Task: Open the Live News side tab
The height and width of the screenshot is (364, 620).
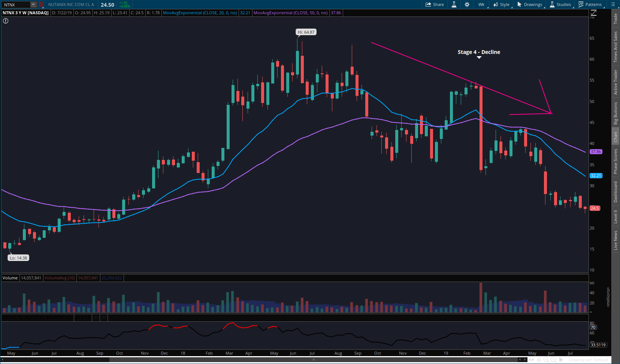Action: point(616,240)
